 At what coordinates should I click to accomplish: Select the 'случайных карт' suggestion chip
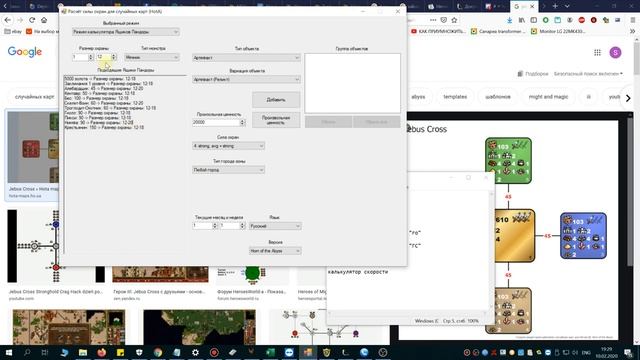click(35, 97)
